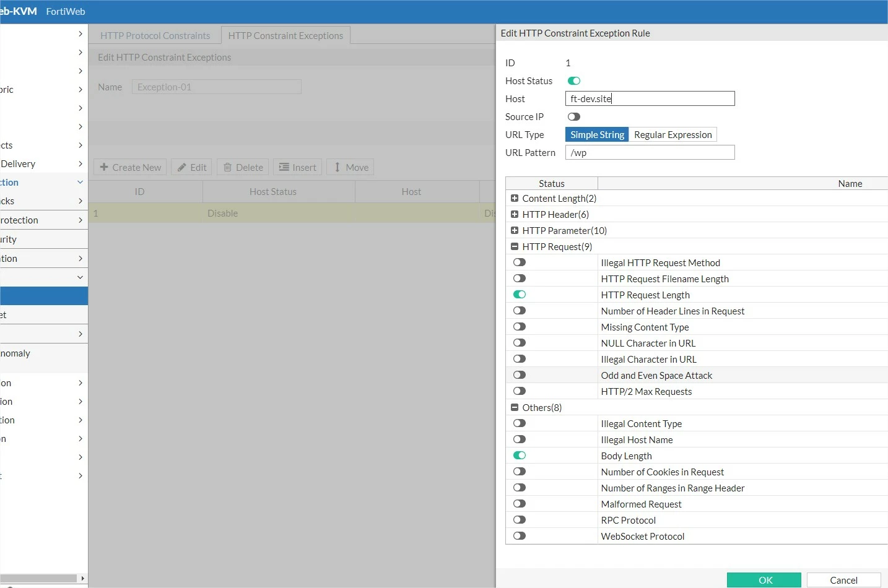Image resolution: width=888 pixels, height=588 pixels.
Task: Enable the WebSocket Protocol toggle
Action: (x=520, y=536)
